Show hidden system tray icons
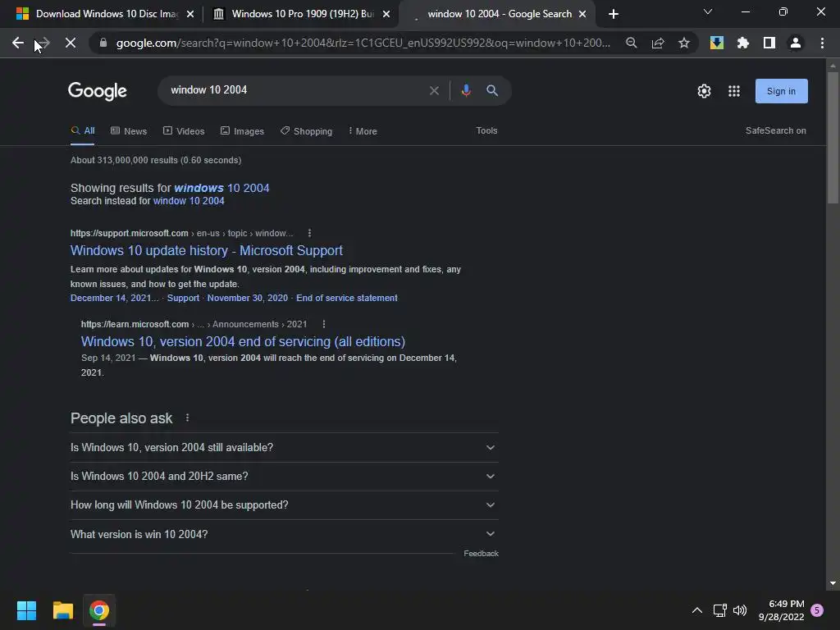Screen dimensions: 840x630 (x=697, y=610)
